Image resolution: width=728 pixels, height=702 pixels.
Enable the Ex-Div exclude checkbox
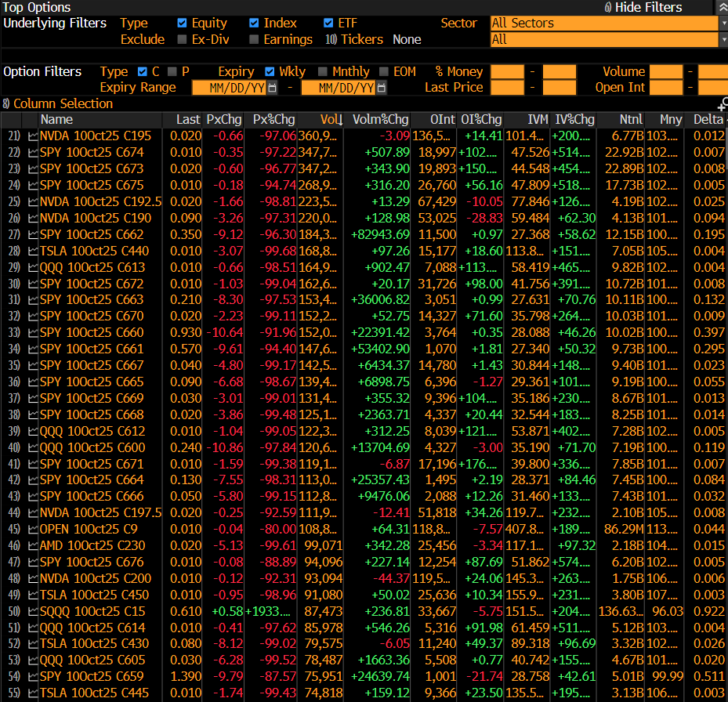tap(183, 39)
